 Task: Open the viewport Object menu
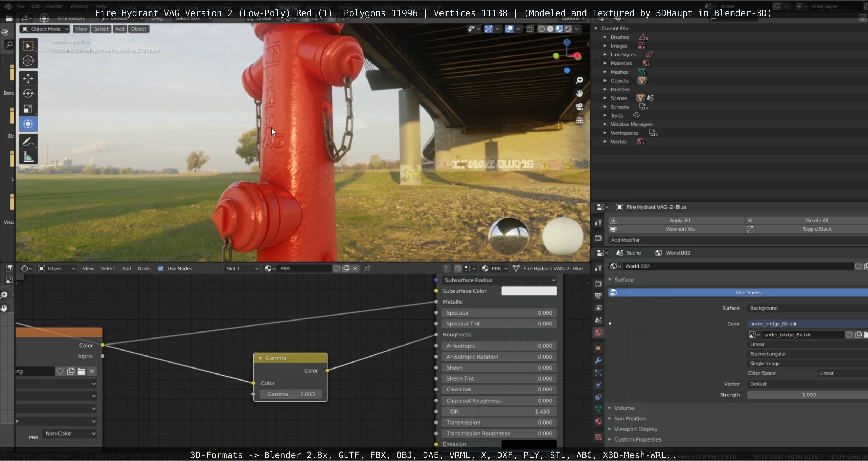click(x=138, y=29)
